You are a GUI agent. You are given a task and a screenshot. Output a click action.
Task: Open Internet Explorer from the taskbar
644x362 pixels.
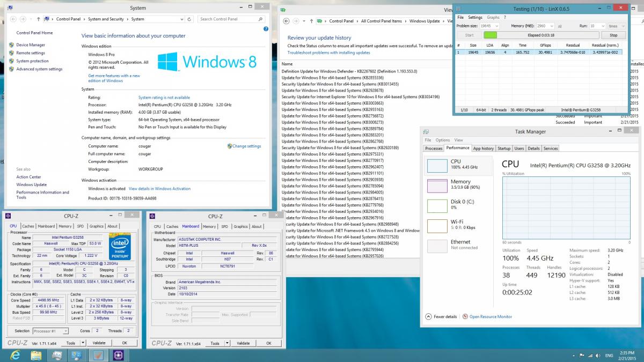15,354
